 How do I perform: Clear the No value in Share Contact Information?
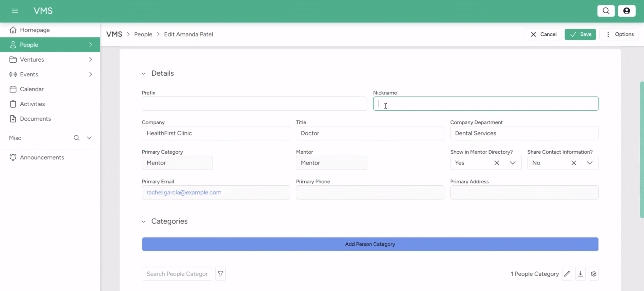(574, 163)
